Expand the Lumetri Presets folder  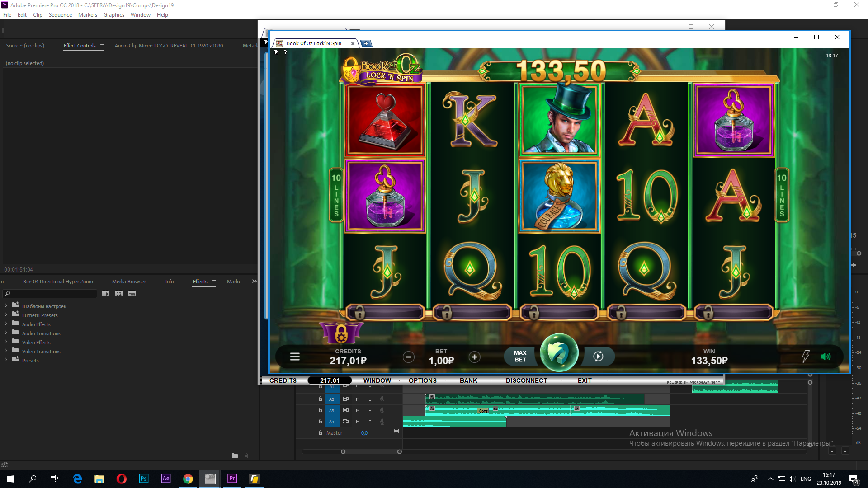point(6,315)
